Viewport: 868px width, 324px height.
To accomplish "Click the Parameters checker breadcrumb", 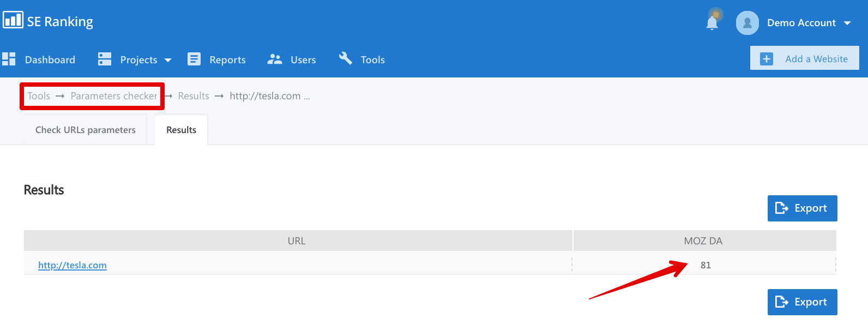I will click(114, 96).
